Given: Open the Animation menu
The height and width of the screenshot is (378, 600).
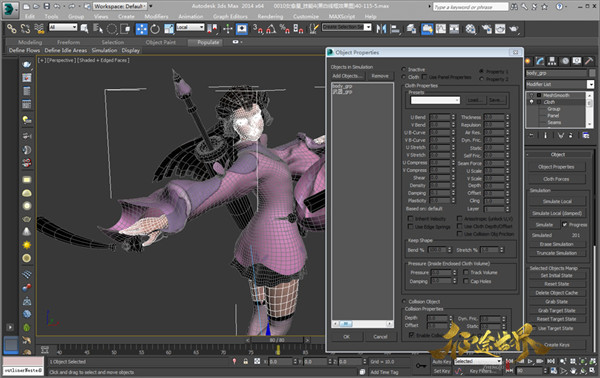Looking at the screenshot, I should 191,16.
